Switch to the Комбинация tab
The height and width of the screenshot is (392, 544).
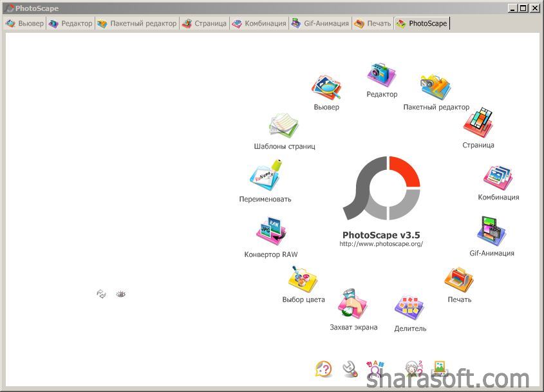coord(259,24)
